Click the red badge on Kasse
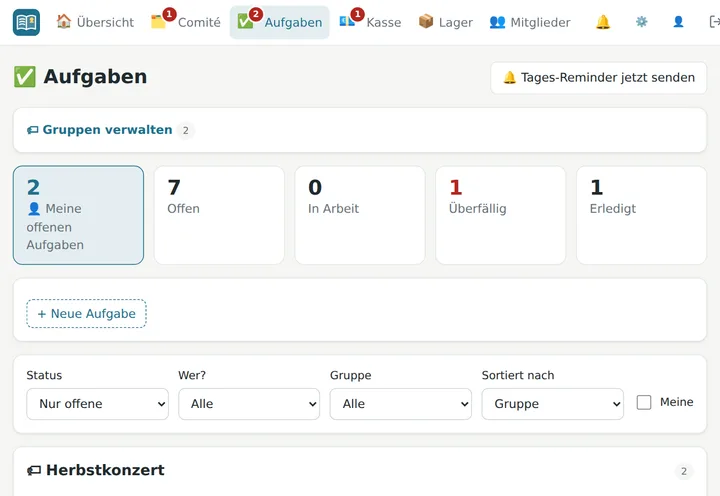The image size is (720, 496). tap(357, 14)
